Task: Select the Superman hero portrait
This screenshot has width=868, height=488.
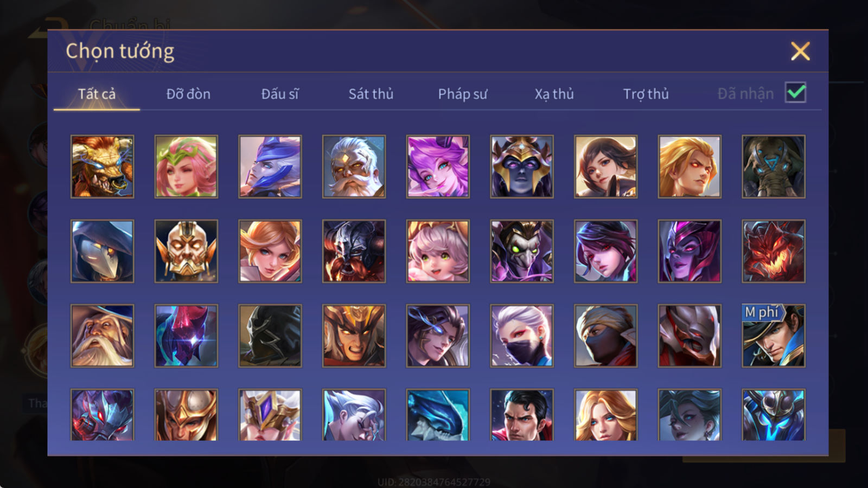Action: (522, 415)
